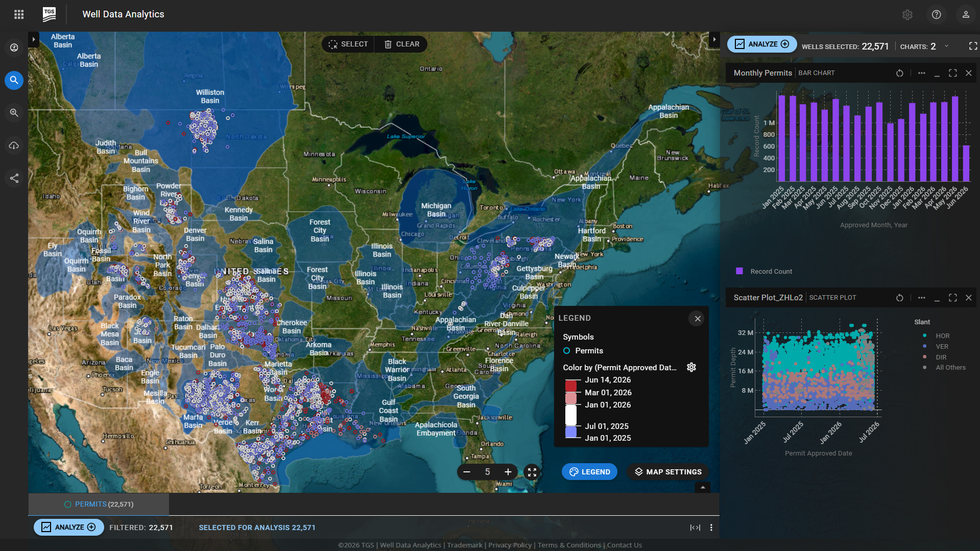Image resolution: width=980 pixels, height=551 pixels.
Task: Open the dashboard gauge sidebar icon
Action: tap(14, 47)
